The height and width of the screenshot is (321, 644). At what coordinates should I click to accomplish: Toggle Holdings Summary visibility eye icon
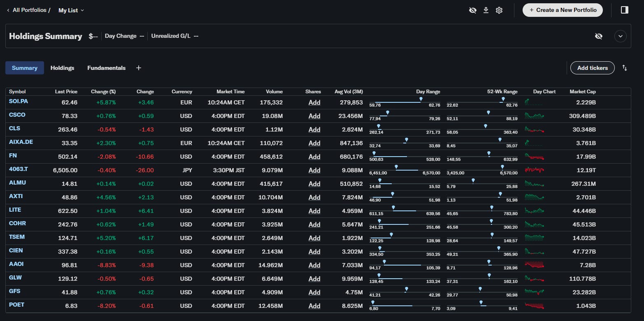pyautogui.click(x=599, y=36)
